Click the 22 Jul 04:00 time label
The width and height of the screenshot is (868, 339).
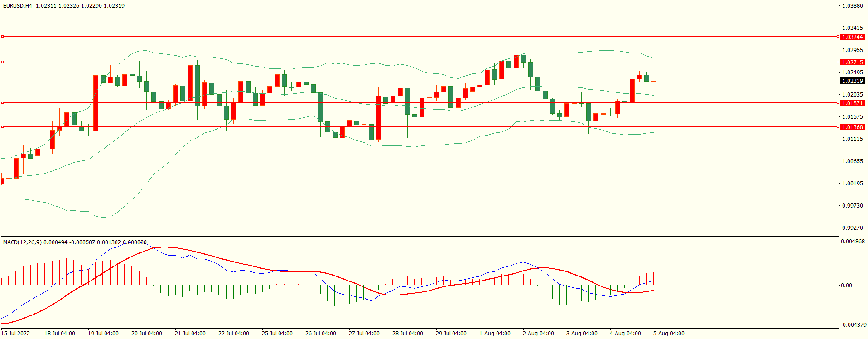tap(234, 333)
